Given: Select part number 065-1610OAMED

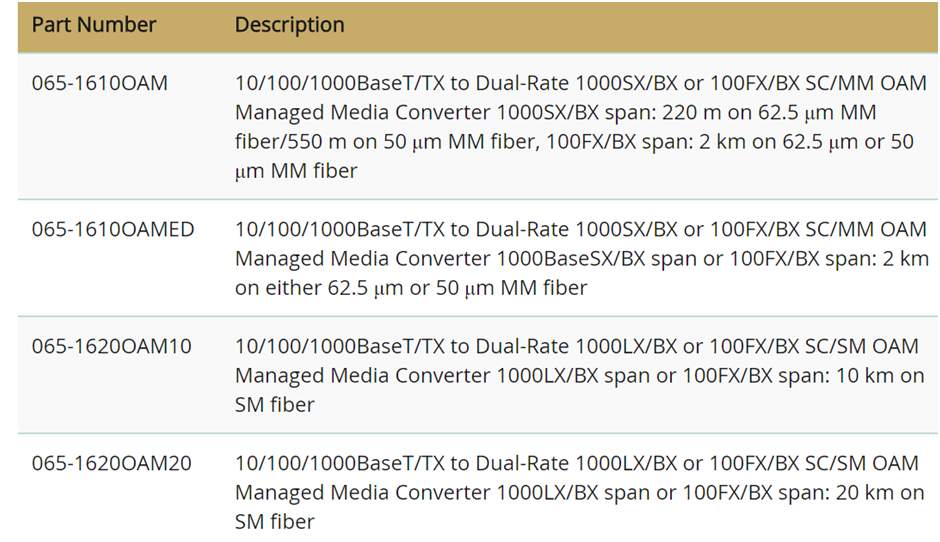Looking at the screenshot, I should point(113,229).
